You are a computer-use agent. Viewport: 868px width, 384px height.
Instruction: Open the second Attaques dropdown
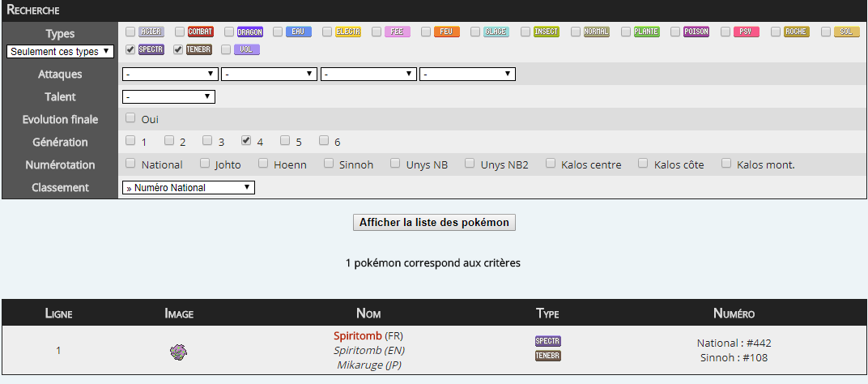269,74
